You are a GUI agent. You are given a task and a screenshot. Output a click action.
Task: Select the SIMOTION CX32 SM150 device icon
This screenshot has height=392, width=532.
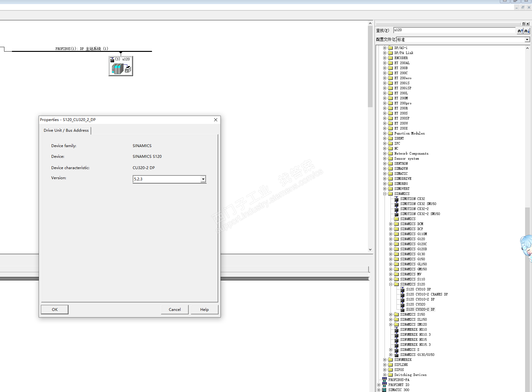(396, 204)
